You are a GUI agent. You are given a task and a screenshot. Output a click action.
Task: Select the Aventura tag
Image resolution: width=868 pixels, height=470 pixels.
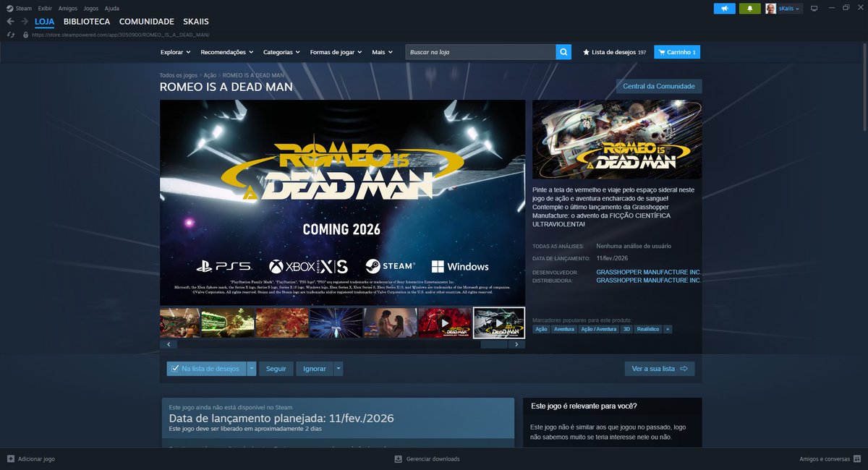[564, 329]
